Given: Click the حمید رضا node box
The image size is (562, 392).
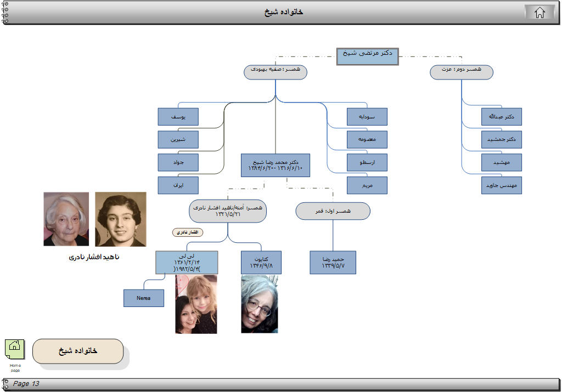Looking at the screenshot, I should click(333, 262).
